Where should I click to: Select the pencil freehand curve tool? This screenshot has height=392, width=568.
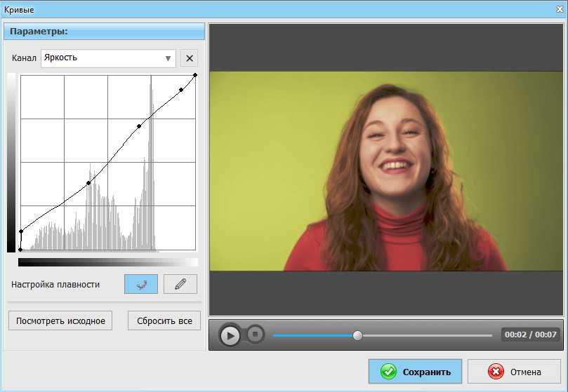tap(180, 284)
